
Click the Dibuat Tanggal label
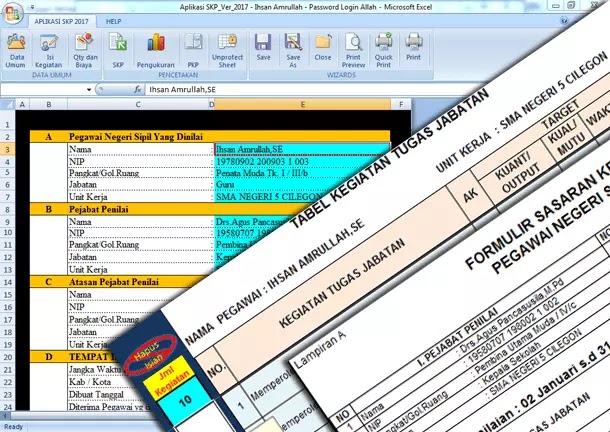tap(96, 394)
